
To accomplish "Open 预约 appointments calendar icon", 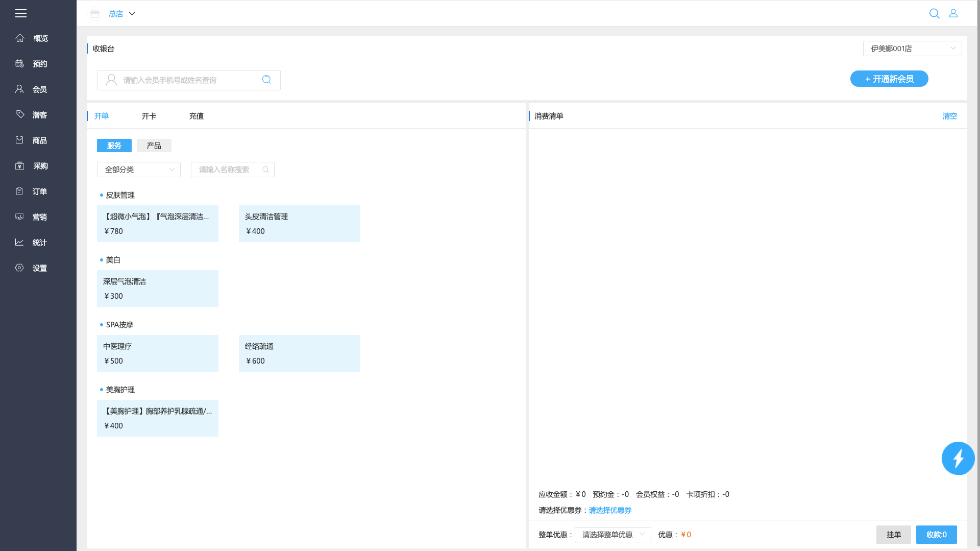I will pos(19,64).
